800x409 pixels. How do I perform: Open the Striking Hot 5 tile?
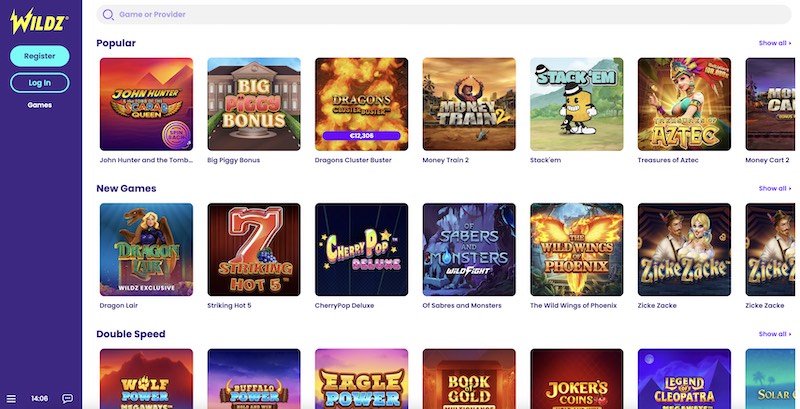point(254,249)
